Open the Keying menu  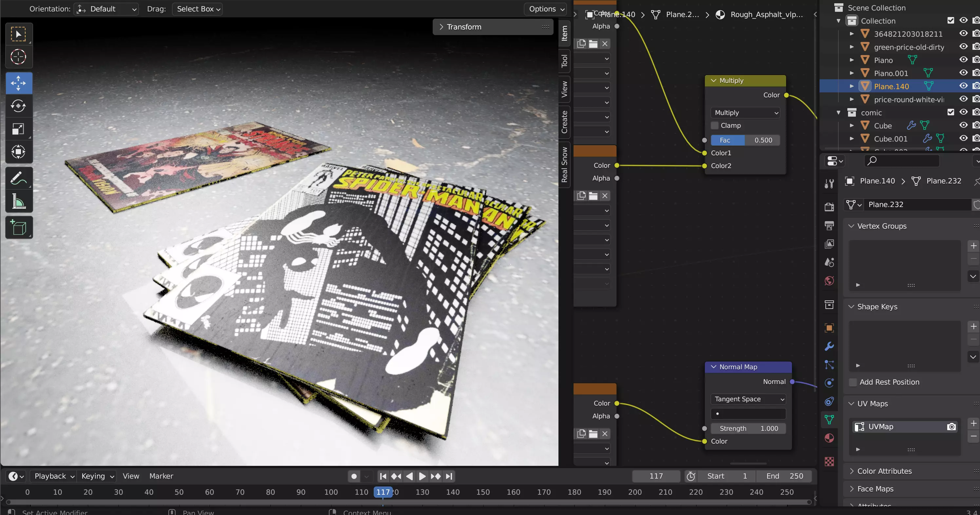pos(97,476)
